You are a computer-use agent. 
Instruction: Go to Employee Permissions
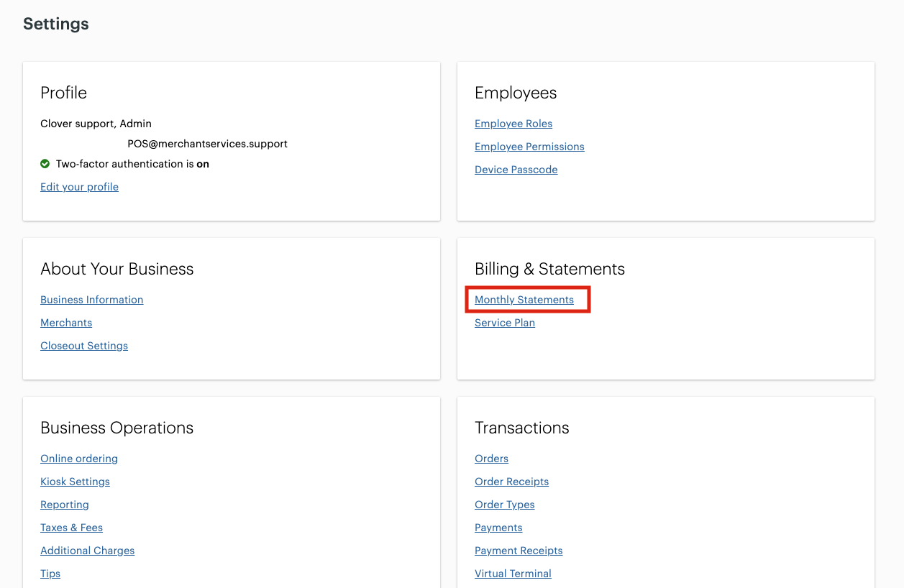tap(529, 147)
